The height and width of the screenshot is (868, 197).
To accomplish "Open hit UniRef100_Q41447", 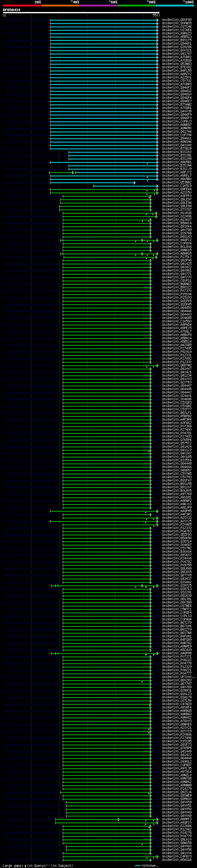I will [x=177, y=369].
